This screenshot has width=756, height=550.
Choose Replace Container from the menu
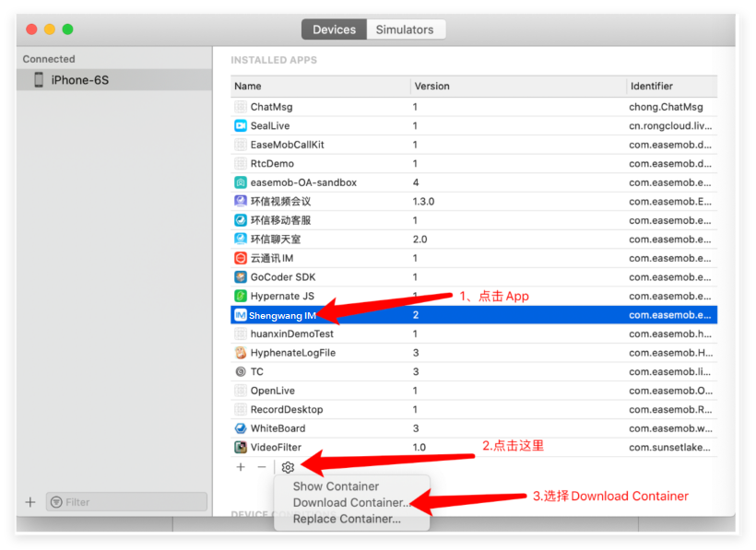[347, 520]
